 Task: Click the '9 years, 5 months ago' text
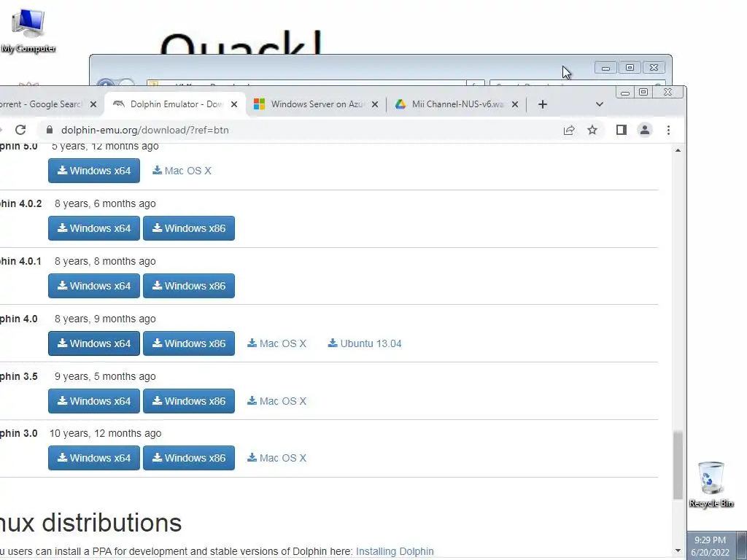pyautogui.click(x=105, y=376)
